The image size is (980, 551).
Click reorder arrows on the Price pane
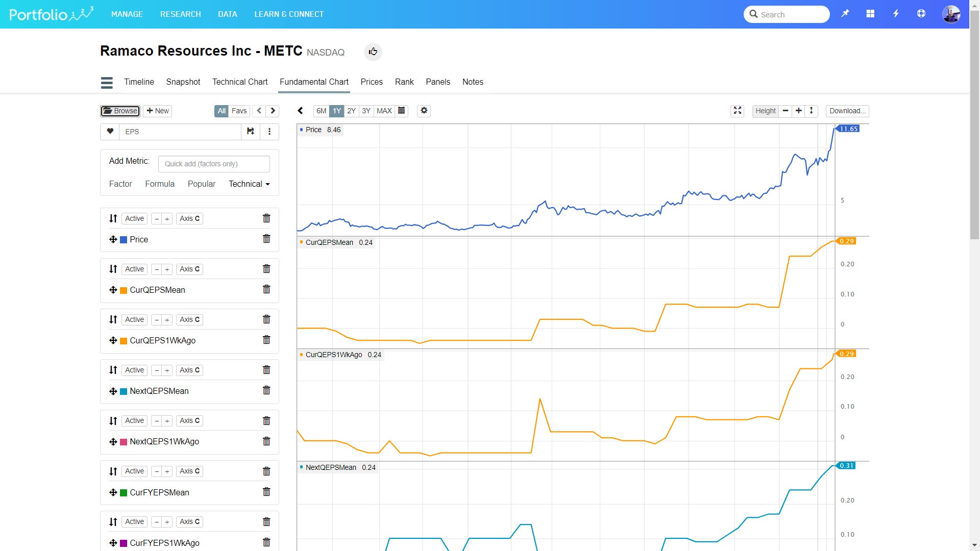[113, 218]
